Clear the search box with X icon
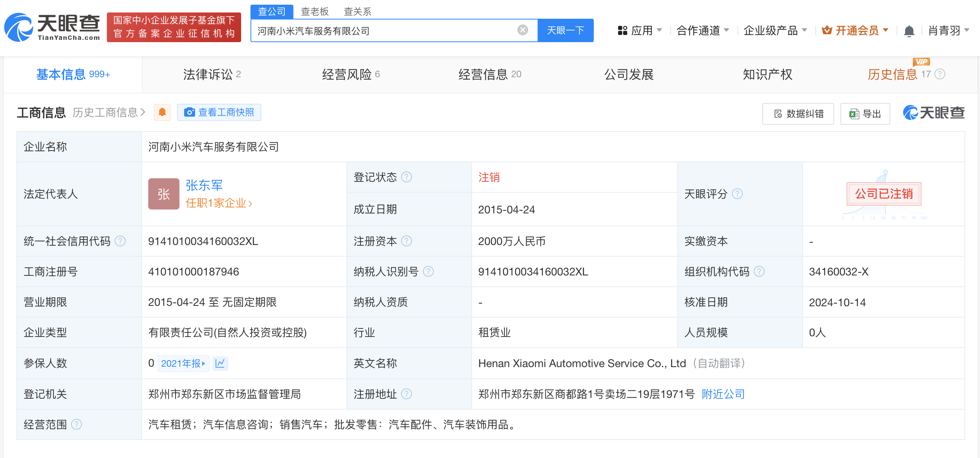Screen dimensions: 980x458 coord(523,30)
